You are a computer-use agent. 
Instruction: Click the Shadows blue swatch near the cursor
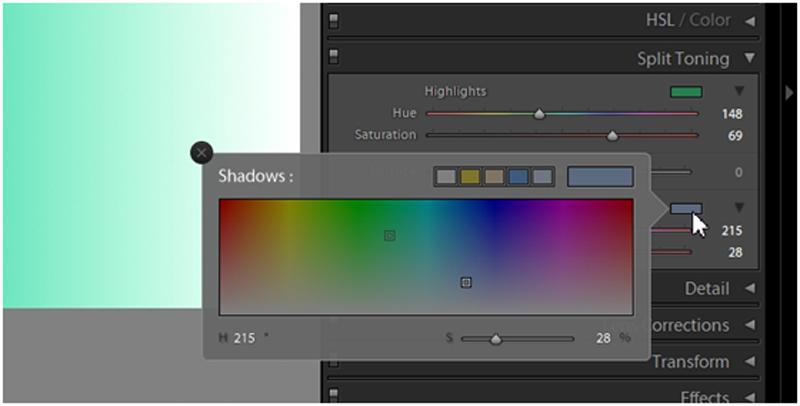pos(686,209)
